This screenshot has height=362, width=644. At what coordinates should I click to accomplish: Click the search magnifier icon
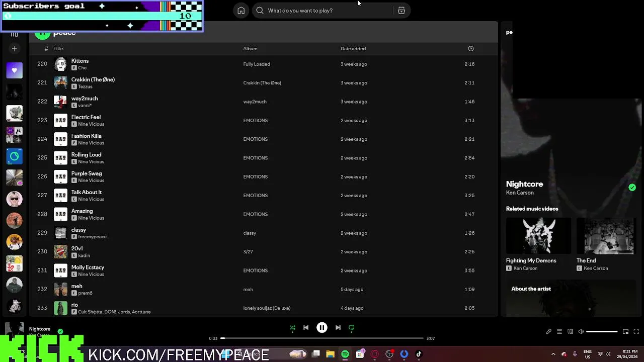(260, 11)
